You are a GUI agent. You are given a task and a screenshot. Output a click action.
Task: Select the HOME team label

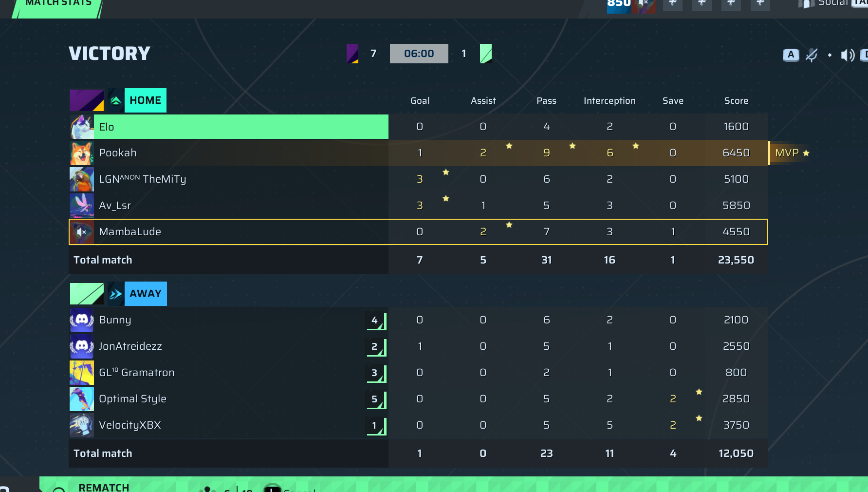coord(146,100)
